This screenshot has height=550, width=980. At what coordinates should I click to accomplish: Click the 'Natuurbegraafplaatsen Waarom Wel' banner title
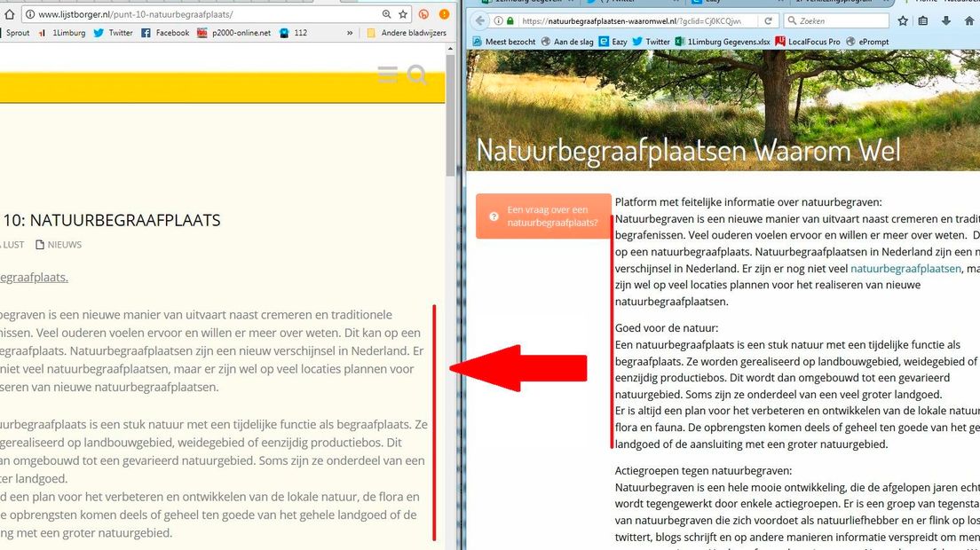pos(688,151)
